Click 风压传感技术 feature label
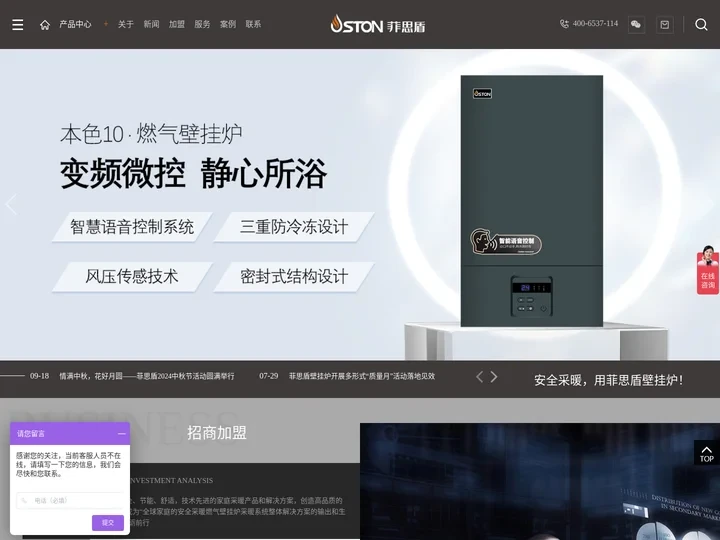This screenshot has width=720, height=540. click(132, 276)
